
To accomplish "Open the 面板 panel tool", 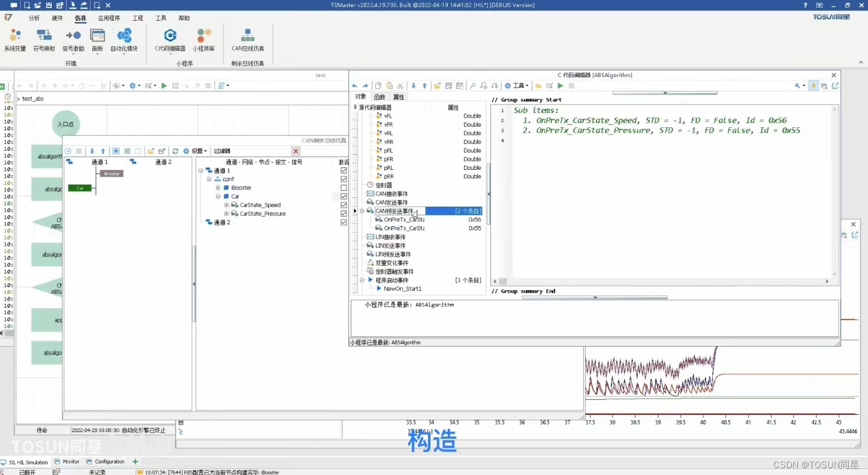I will pyautogui.click(x=98, y=40).
